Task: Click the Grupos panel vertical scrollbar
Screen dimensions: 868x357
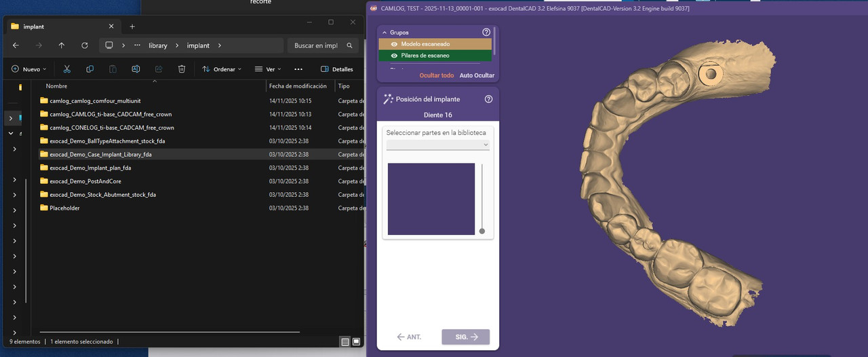Action: (x=496, y=41)
